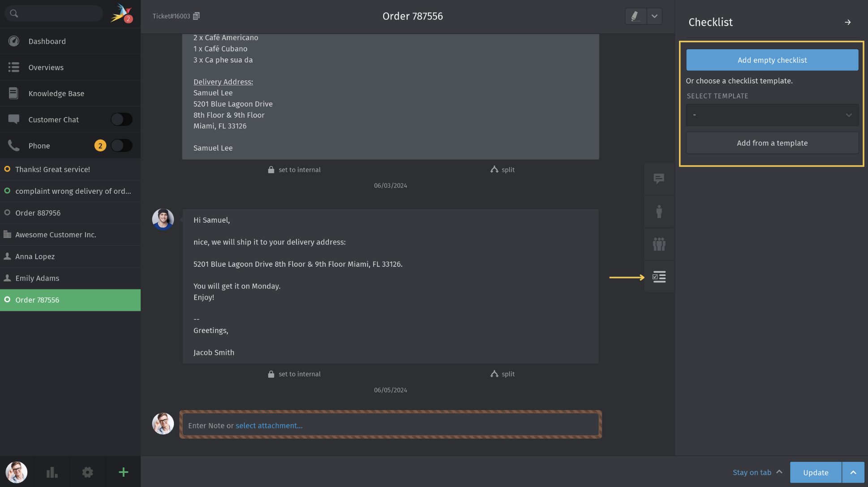Enable the Phone toggle
This screenshot has width=868, height=487.
pyautogui.click(x=121, y=145)
